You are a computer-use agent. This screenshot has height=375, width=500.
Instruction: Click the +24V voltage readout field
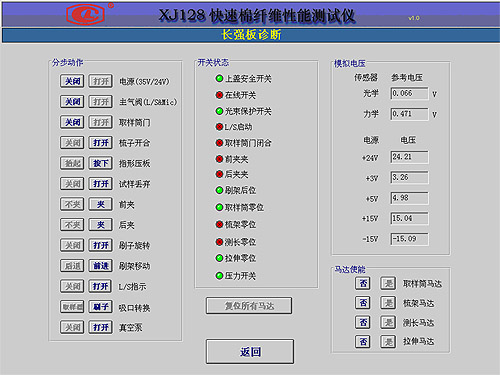pyautogui.click(x=409, y=157)
